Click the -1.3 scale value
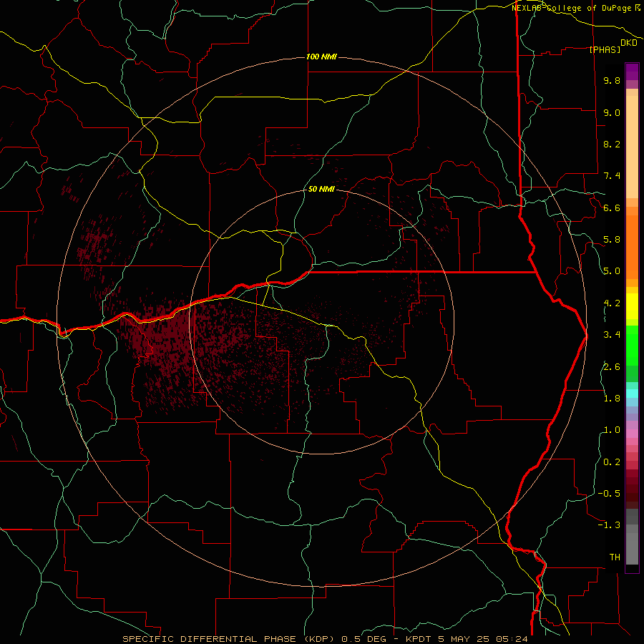644x644 pixels. (x=609, y=525)
